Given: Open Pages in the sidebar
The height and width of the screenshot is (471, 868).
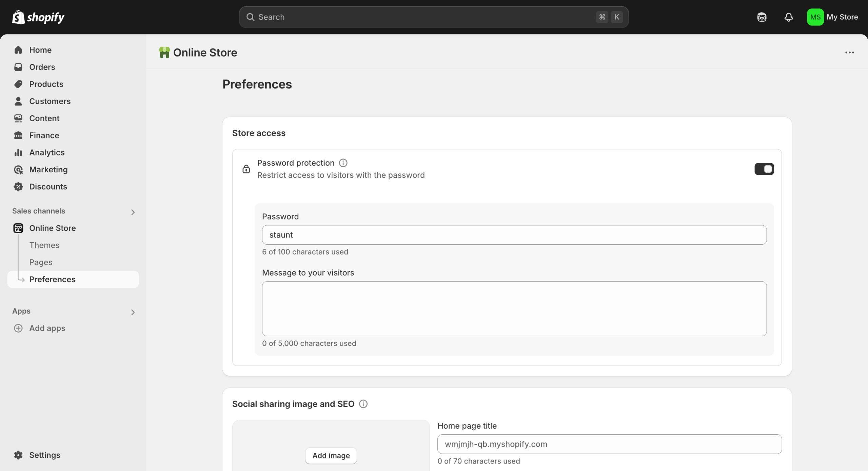Looking at the screenshot, I should coord(41,262).
